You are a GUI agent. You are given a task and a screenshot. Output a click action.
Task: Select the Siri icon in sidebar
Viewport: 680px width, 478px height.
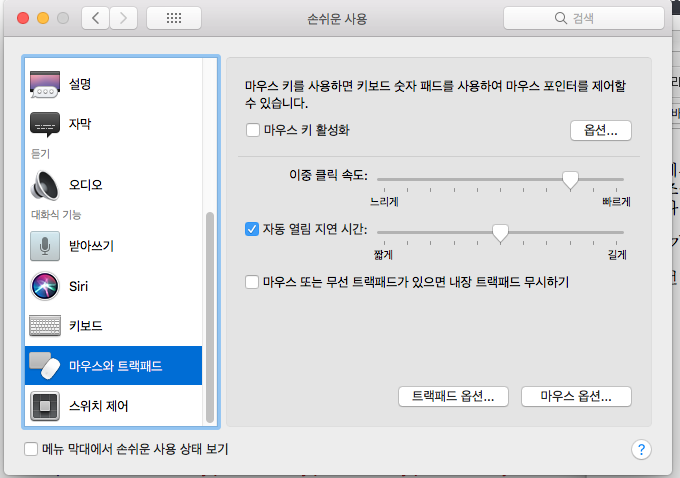[x=45, y=286]
